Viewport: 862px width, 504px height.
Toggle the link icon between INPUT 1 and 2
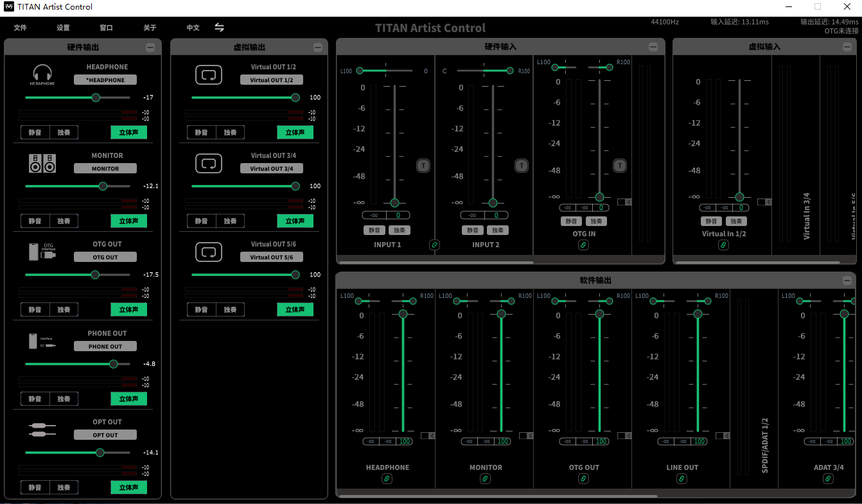point(434,245)
